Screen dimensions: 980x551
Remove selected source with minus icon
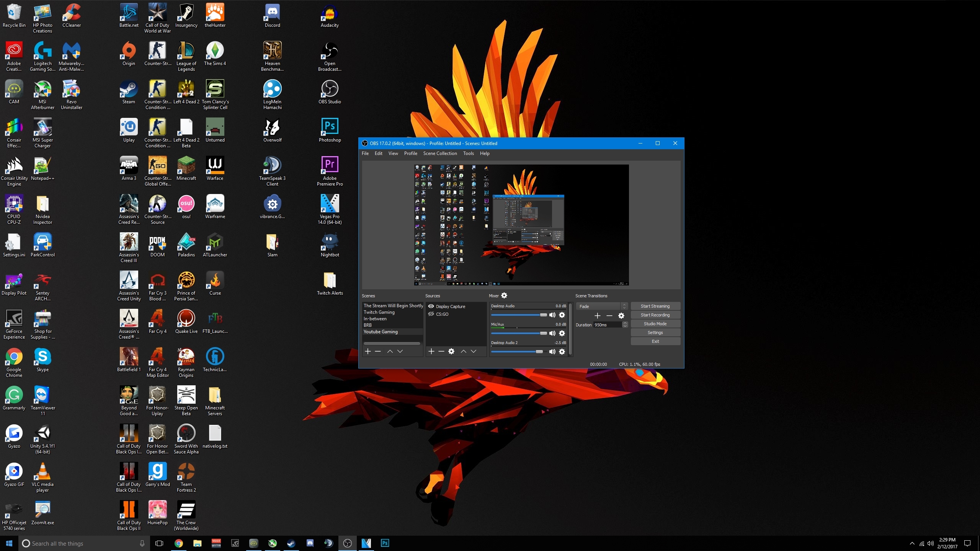coord(441,351)
